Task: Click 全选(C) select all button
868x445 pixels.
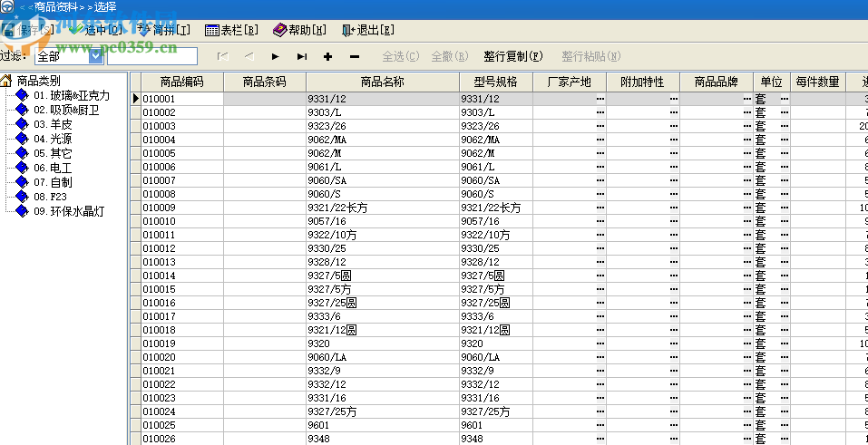Action: point(401,56)
